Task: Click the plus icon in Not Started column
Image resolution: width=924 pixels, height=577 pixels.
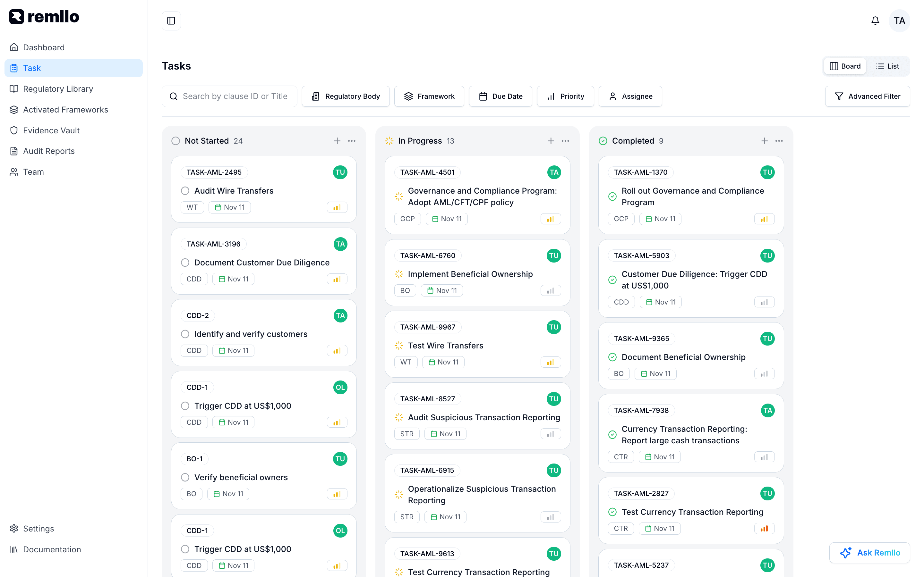Action: pos(337,141)
